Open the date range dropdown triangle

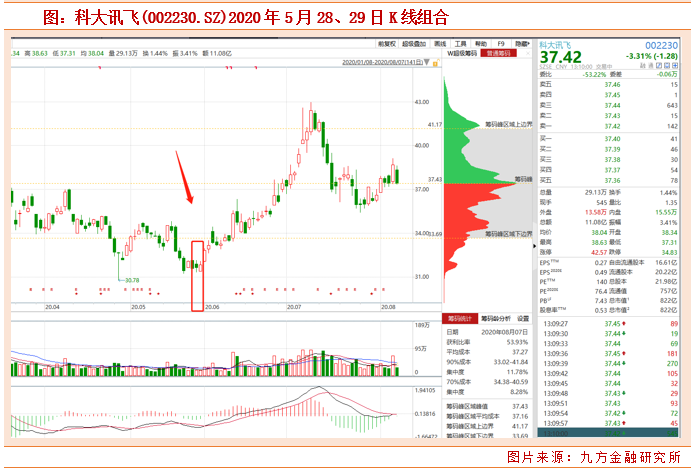tap(426, 62)
